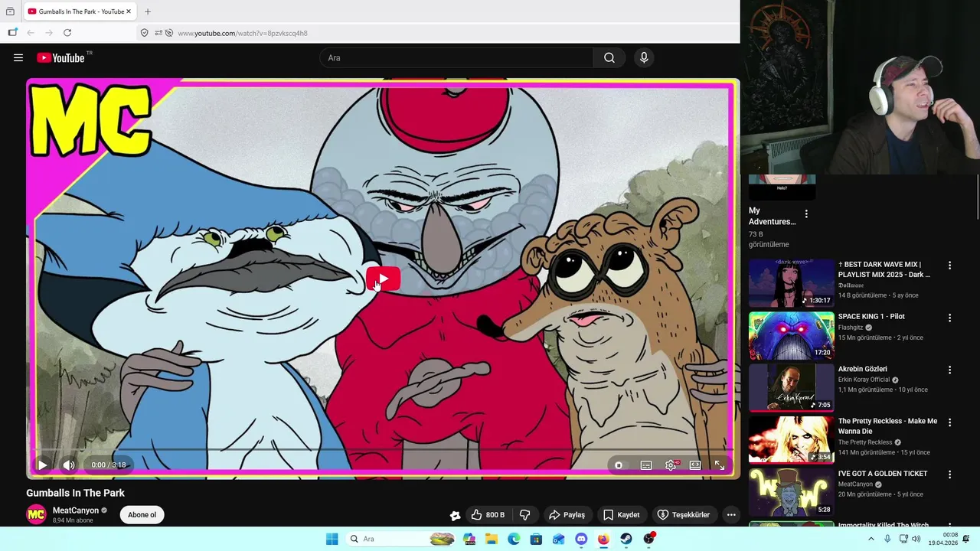
Task: Toggle subtitles with the captions button
Action: click(646, 465)
